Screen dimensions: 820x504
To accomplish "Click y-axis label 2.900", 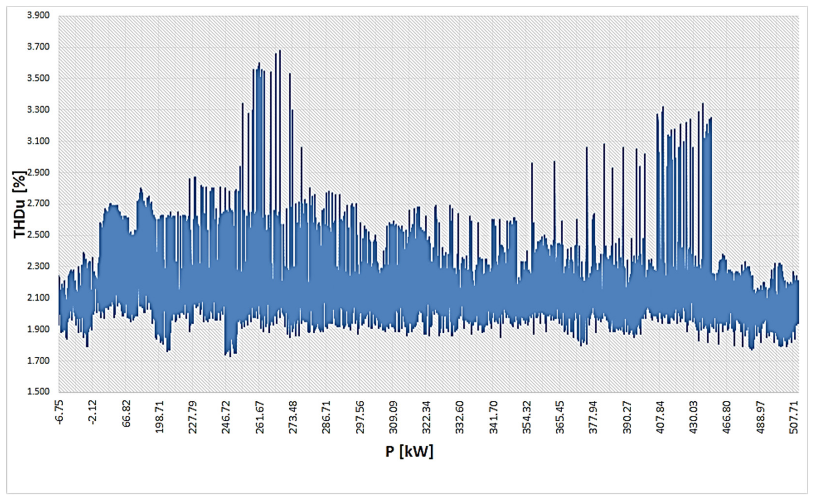I will [x=38, y=172].
